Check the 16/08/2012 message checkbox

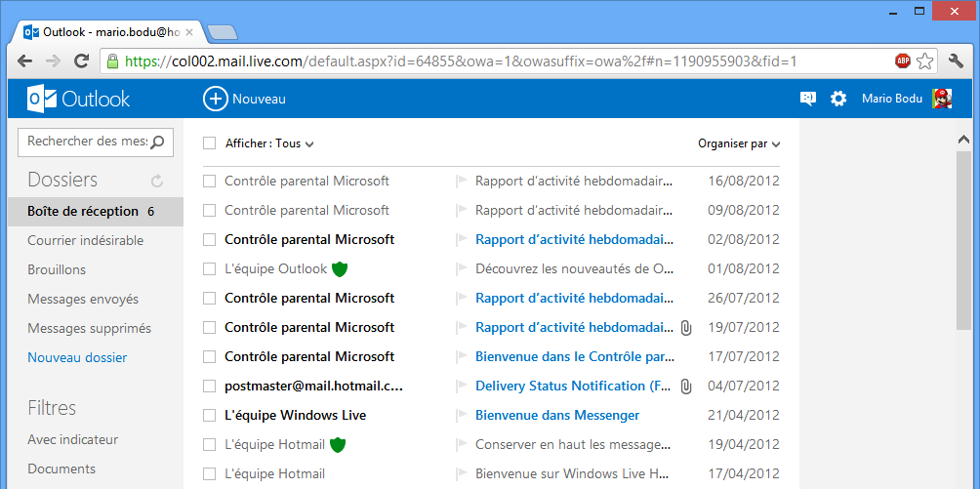[x=210, y=182]
